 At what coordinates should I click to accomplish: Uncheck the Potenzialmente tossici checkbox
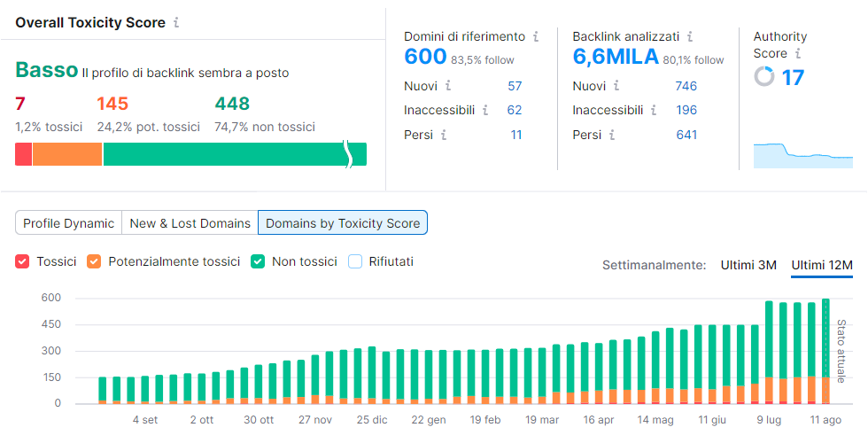tap(94, 262)
